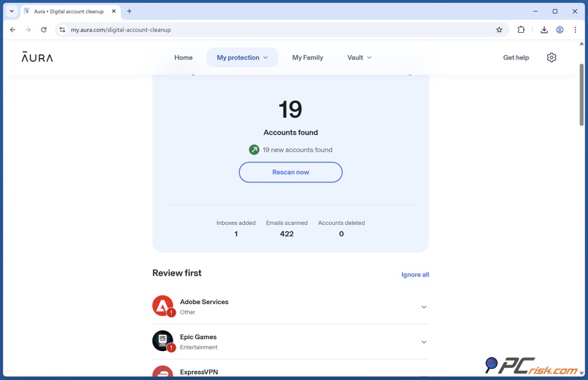Click the Epic Games logo icon
The height and width of the screenshot is (380, 588).
point(162,341)
